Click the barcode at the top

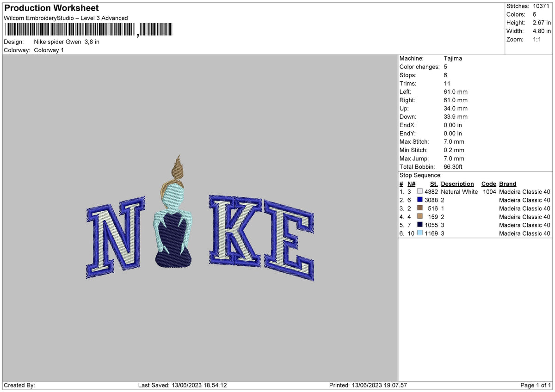click(88, 30)
